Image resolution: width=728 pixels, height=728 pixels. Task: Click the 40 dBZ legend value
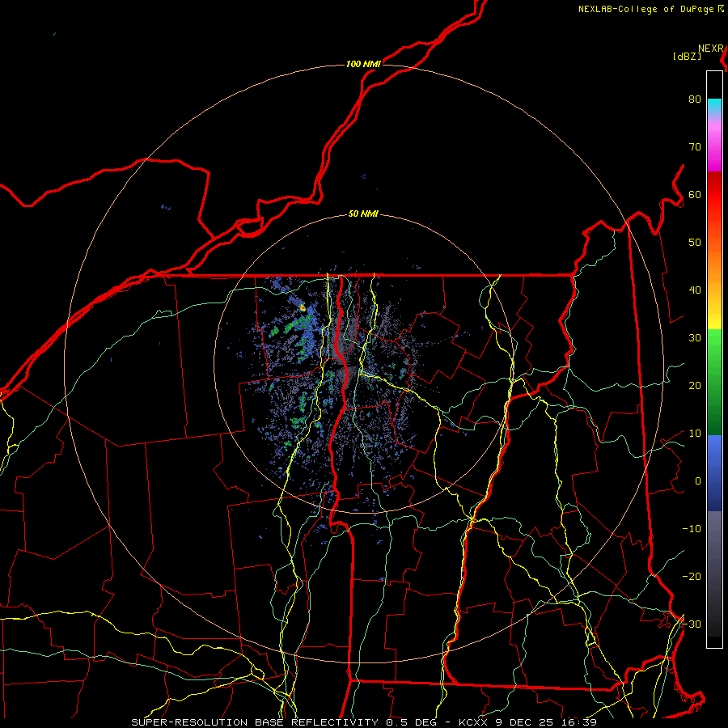coord(695,290)
